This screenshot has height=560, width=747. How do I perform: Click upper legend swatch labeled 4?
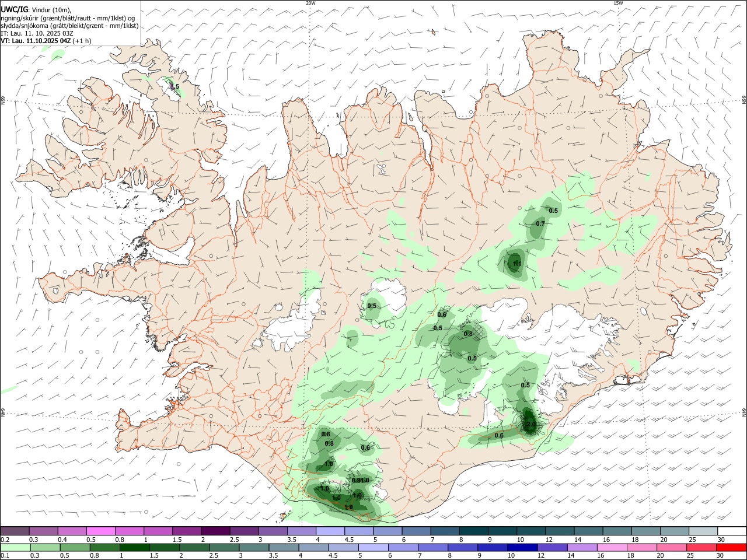click(x=329, y=531)
